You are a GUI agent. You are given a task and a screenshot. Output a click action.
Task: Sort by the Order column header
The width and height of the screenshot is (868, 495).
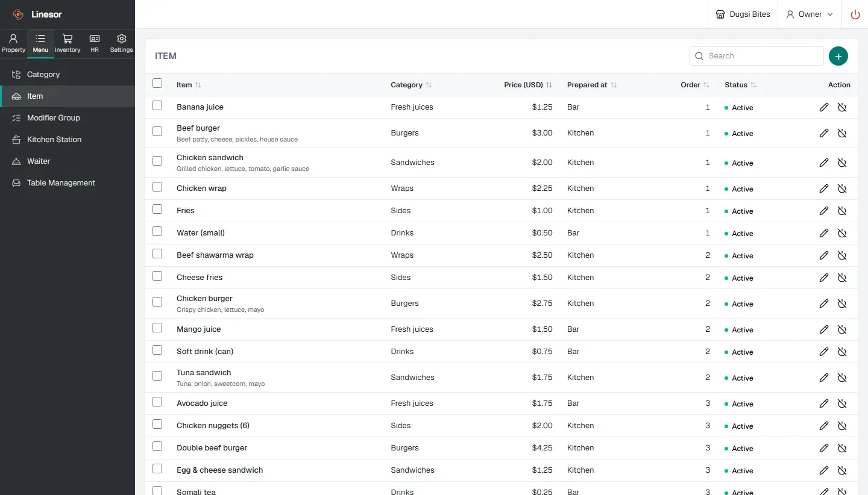[x=695, y=85]
